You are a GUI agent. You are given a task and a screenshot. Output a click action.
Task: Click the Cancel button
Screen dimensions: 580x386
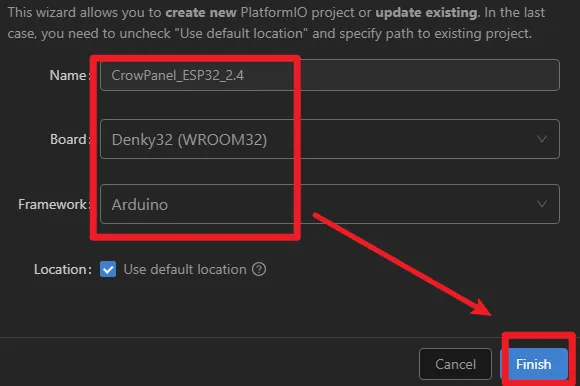point(455,364)
